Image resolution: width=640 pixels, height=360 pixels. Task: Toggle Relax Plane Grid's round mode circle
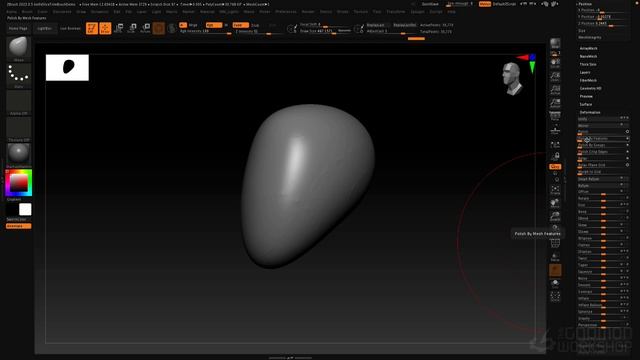click(x=627, y=165)
